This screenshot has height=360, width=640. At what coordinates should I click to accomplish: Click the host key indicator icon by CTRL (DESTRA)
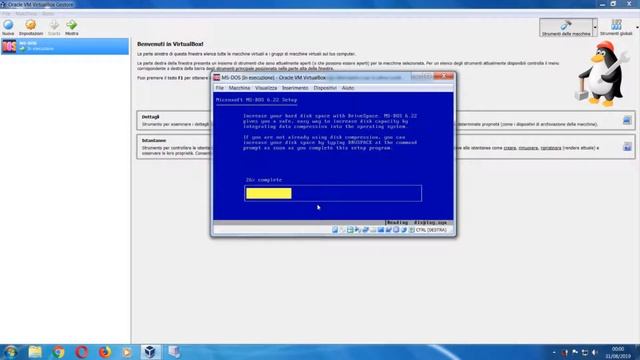[411, 230]
